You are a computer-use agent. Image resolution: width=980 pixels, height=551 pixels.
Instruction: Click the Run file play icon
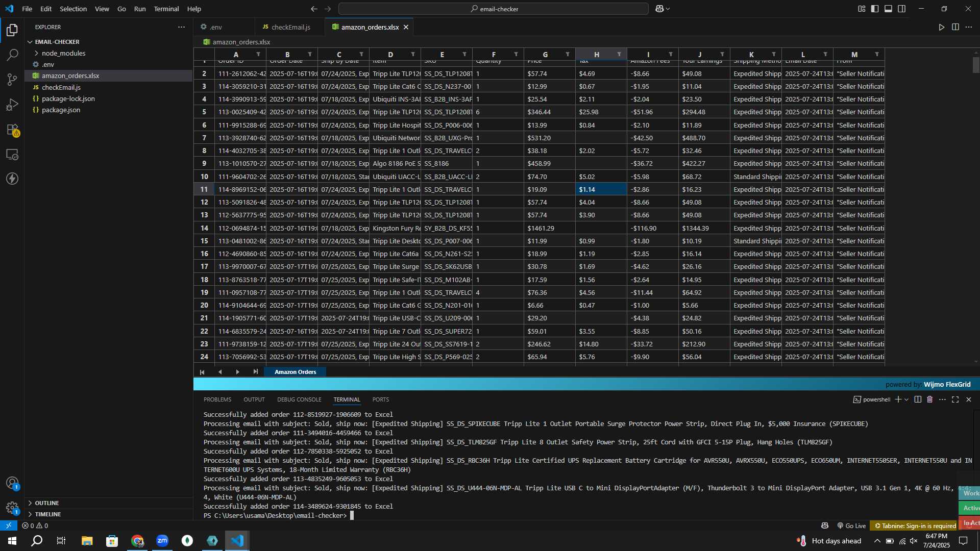(941, 27)
